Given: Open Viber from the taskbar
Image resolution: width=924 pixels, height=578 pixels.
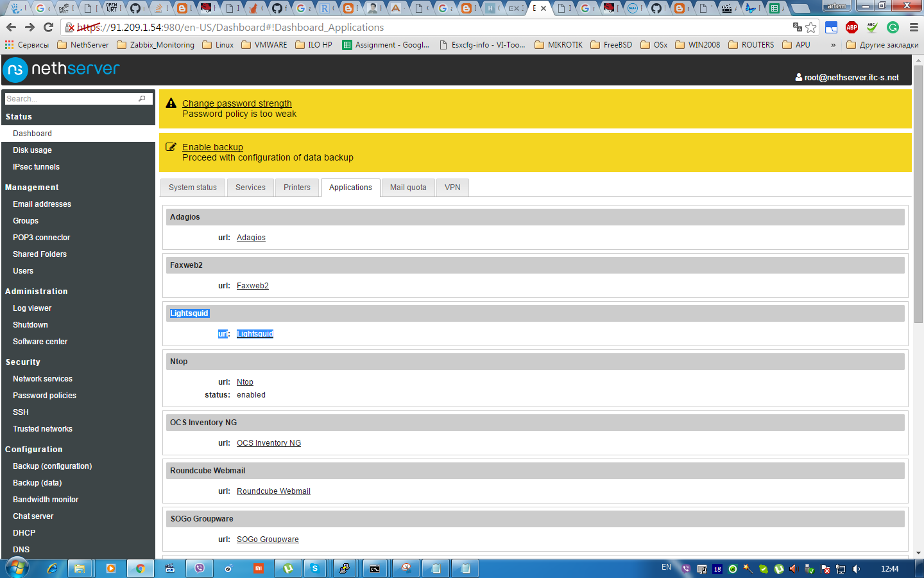Looking at the screenshot, I should click(x=200, y=568).
